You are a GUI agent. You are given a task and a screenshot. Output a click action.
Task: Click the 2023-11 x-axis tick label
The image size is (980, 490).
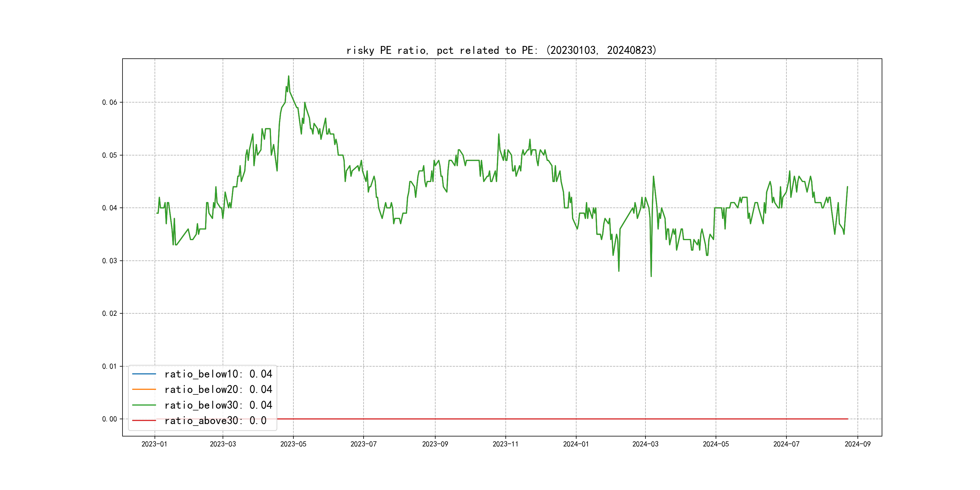click(x=505, y=444)
